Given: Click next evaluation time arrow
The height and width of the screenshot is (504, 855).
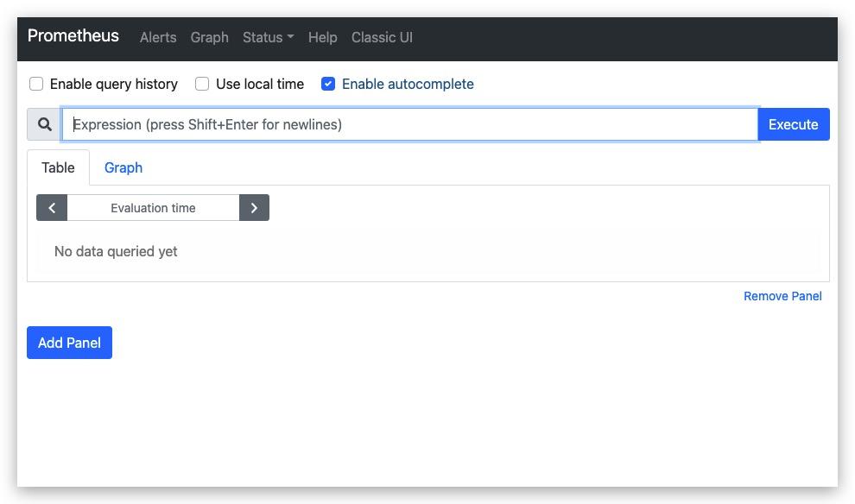Looking at the screenshot, I should tap(254, 208).
